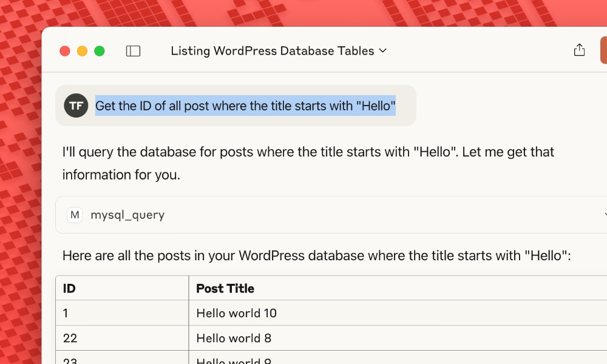Image resolution: width=607 pixels, height=364 pixels.
Task: Open the conversation title dropdown
Action: coord(383,51)
